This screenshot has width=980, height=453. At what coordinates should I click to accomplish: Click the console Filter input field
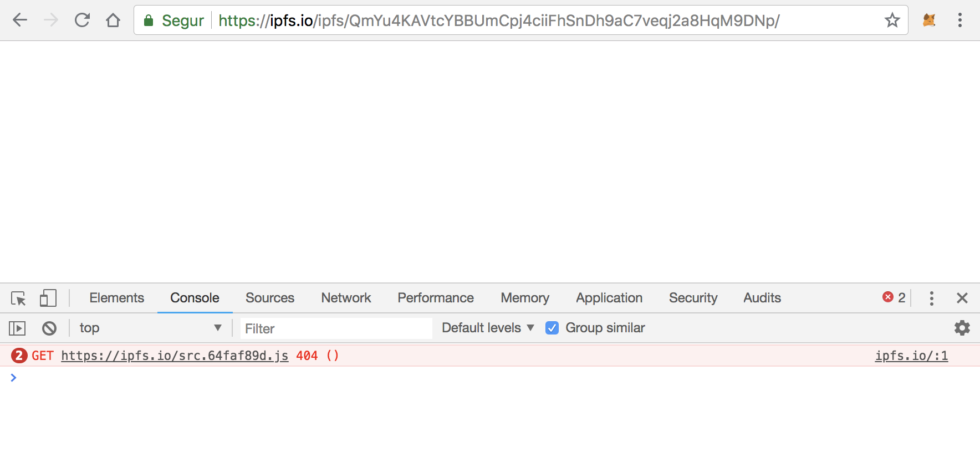pos(336,328)
